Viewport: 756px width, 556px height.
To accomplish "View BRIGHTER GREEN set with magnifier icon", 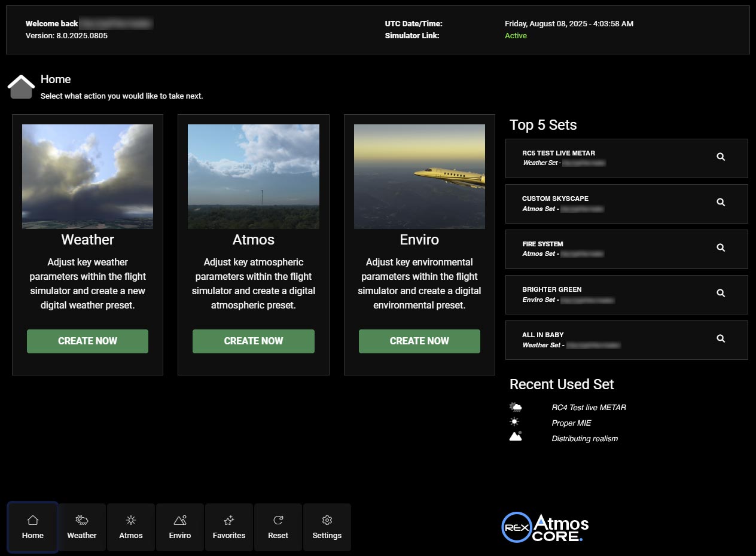I will (720, 294).
